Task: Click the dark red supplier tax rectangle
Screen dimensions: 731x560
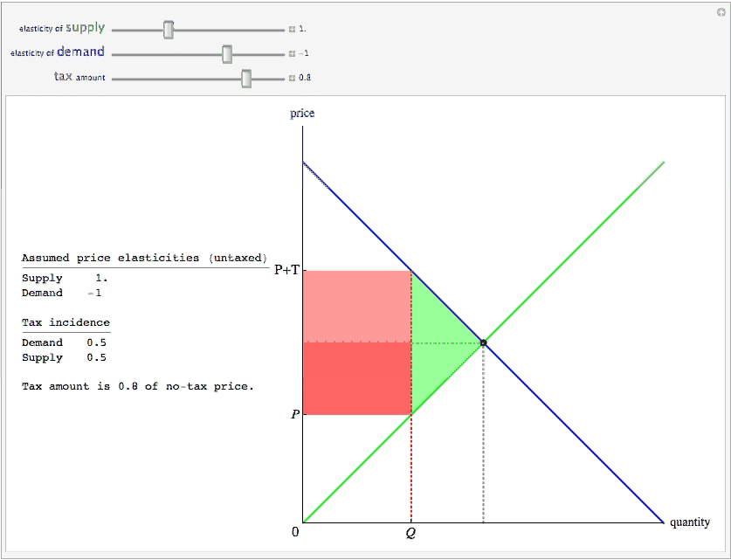Action: [357, 378]
